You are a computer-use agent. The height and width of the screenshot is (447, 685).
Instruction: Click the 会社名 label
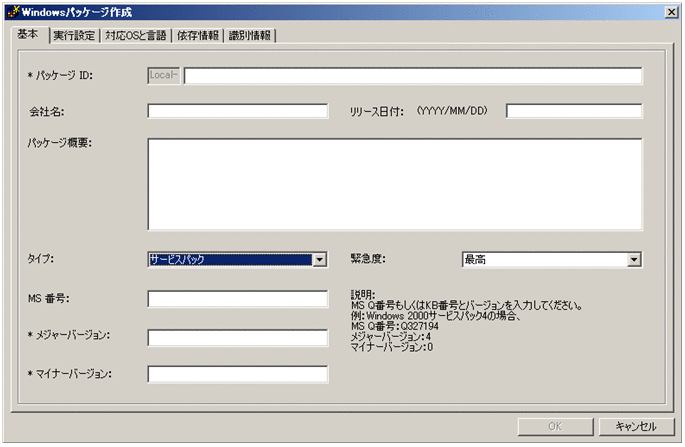(46, 112)
